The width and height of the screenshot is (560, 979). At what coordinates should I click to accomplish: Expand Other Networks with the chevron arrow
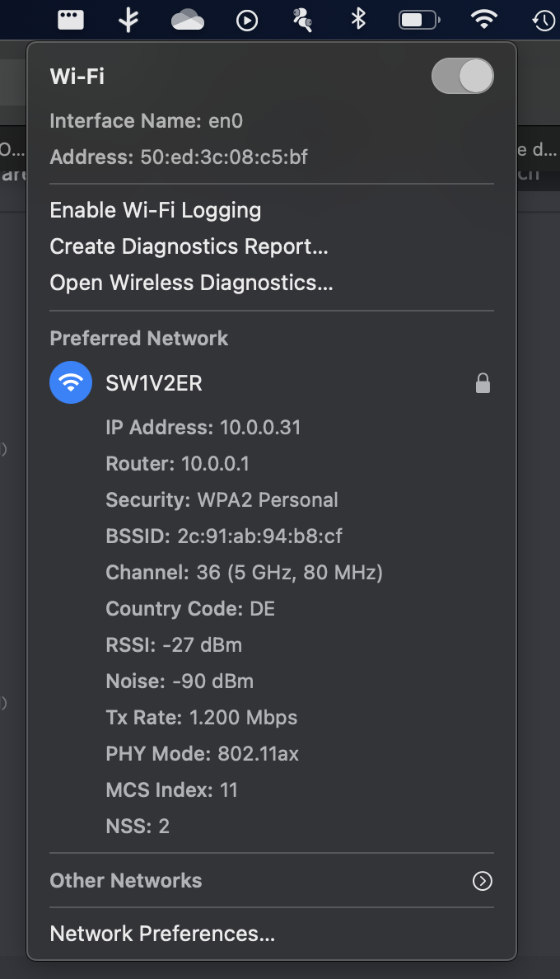point(483,881)
